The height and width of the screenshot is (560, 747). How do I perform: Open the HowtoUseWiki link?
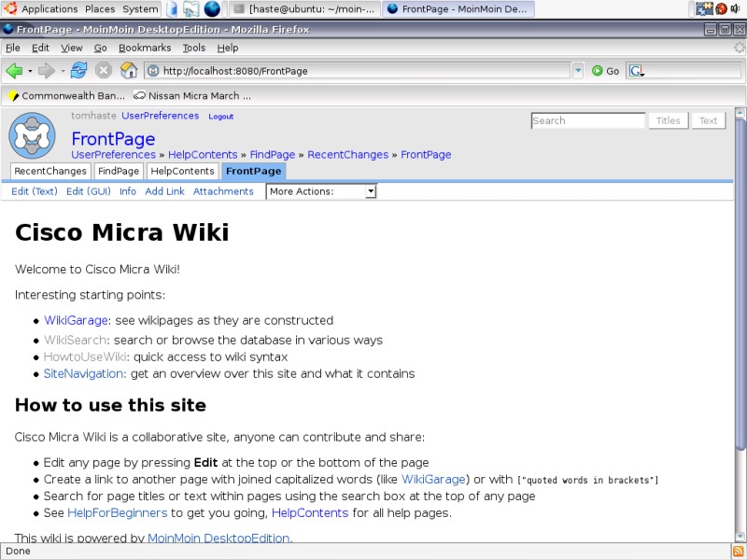click(x=85, y=357)
